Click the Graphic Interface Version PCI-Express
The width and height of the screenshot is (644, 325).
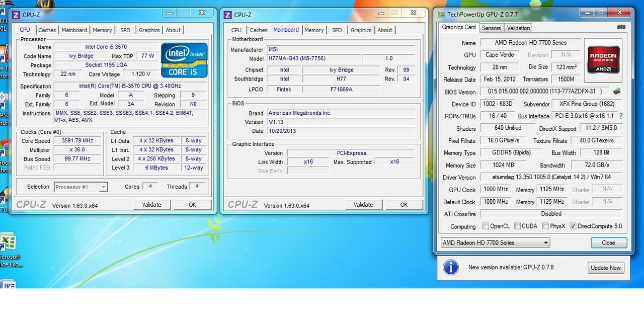pyautogui.click(x=351, y=153)
